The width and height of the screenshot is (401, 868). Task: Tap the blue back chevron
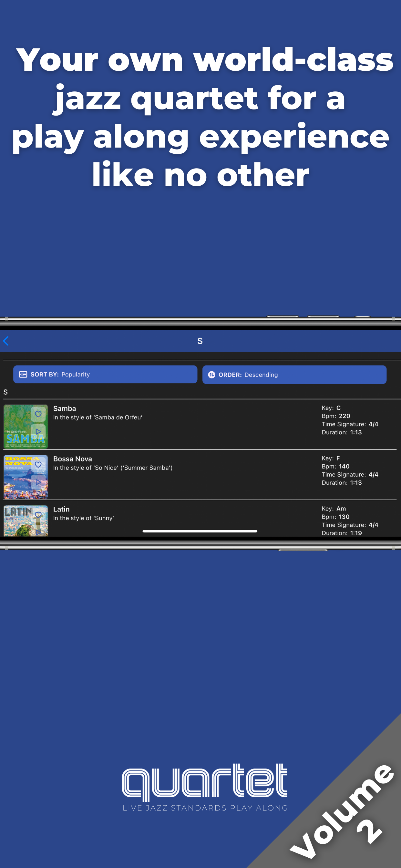6,341
